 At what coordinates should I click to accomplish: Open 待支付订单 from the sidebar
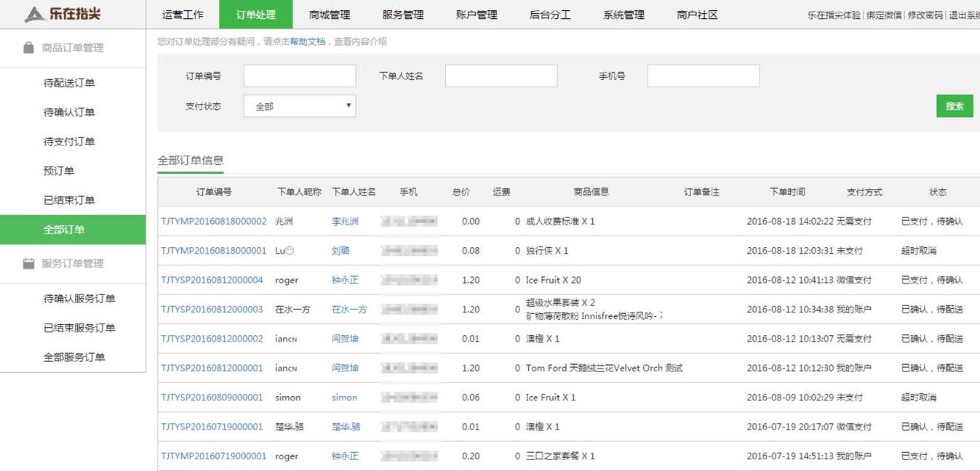point(69,142)
